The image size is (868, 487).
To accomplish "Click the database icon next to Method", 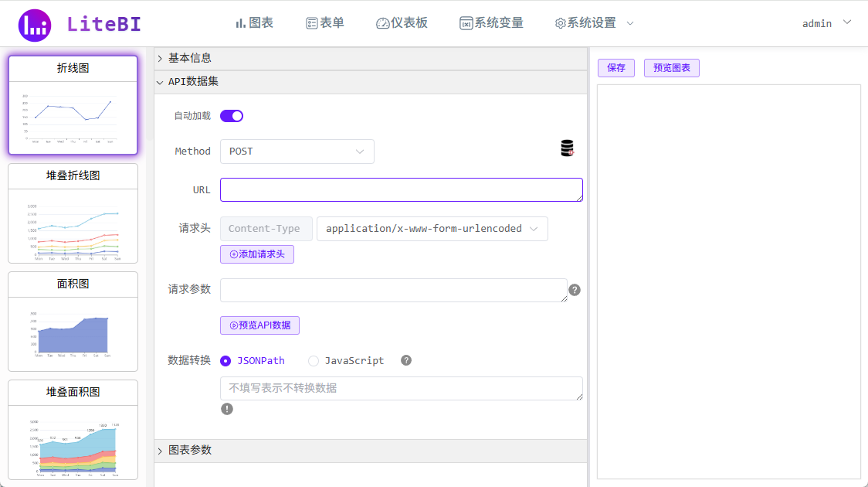I will point(567,147).
